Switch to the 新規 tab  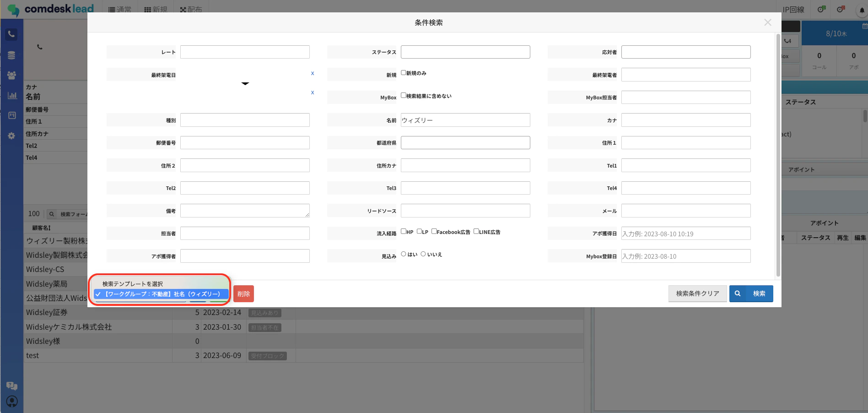[x=156, y=10]
